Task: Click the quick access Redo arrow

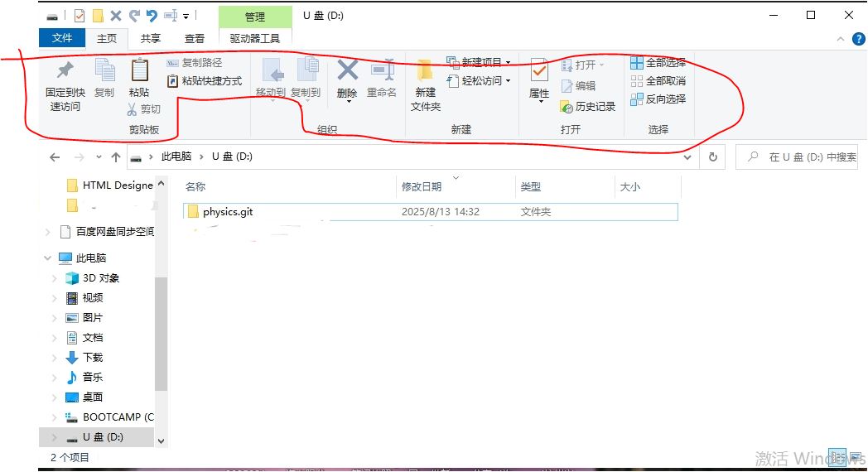Action: coord(134,16)
